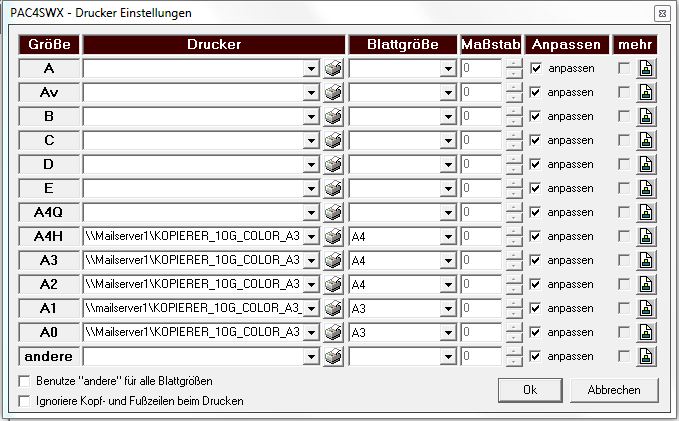Click the mehr page icon in row A4H
This screenshot has width=679, height=421.
[646, 236]
